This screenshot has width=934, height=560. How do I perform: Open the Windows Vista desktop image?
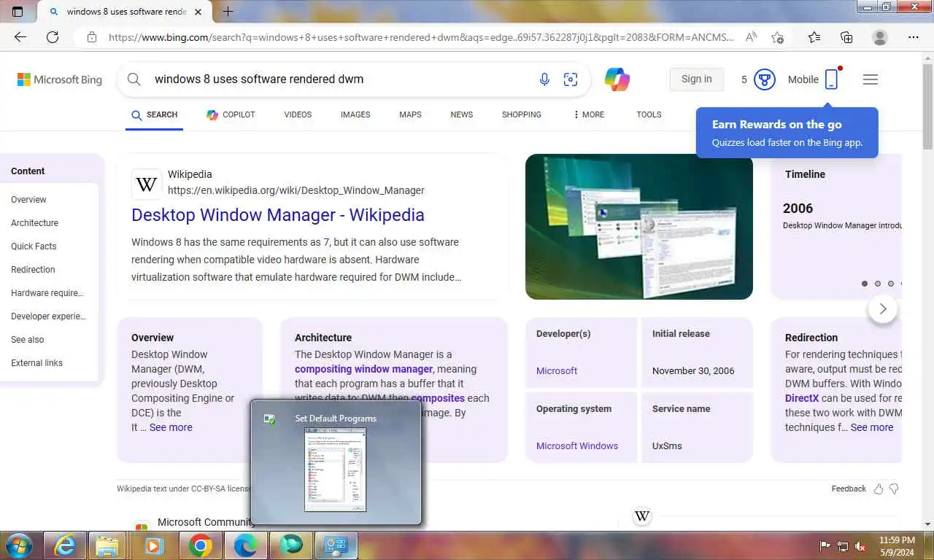point(639,227)
